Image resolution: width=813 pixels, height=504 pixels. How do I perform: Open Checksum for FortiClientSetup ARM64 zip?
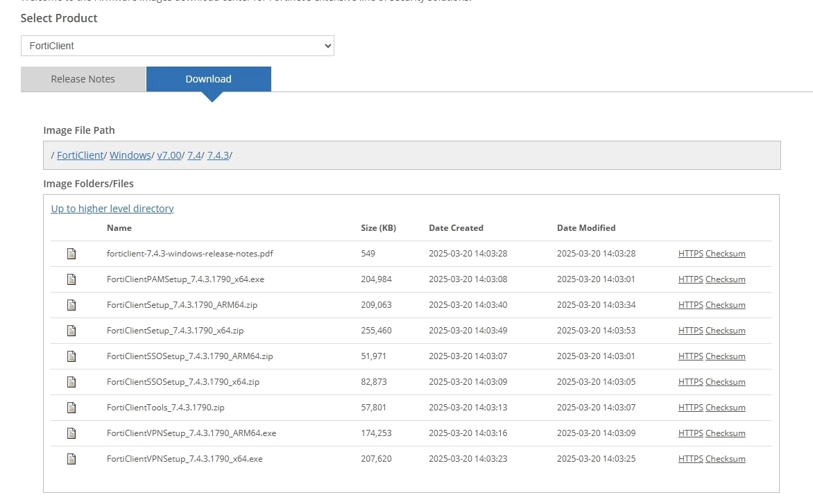(x=726, y=304)
